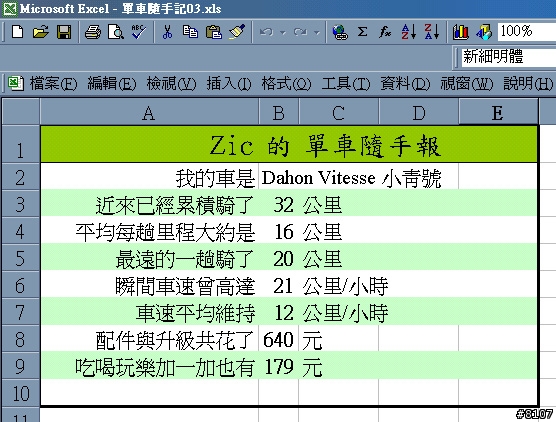Viewport: 556px width, 422px height.
Task: Click the 100% zoom box
Action: pos(527,31)
